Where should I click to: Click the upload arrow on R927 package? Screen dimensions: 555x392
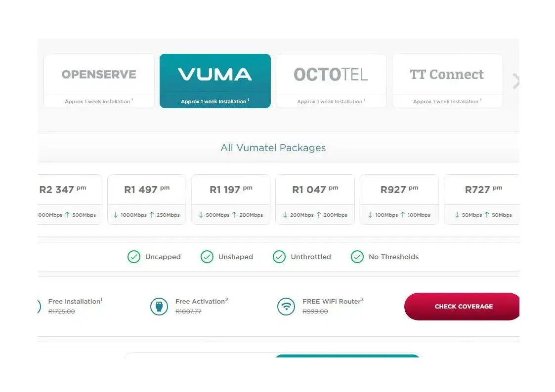coord(403,215)
